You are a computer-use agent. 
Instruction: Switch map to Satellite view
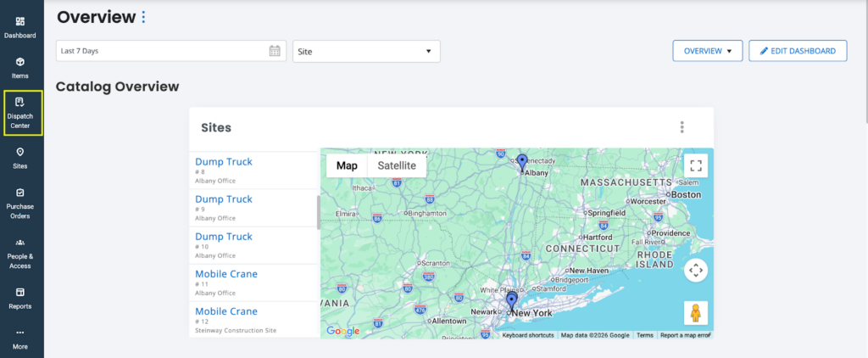coord(397,165)
